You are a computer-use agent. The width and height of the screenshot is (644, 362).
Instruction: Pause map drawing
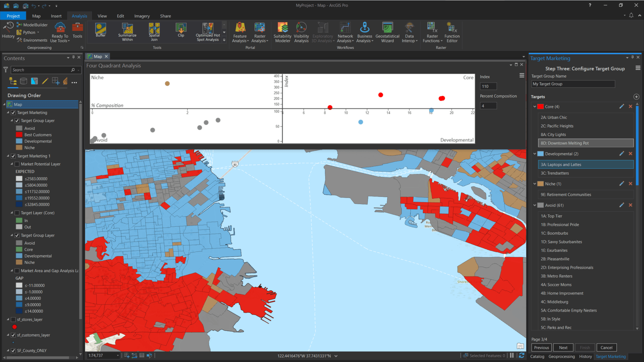pos(512,356)
